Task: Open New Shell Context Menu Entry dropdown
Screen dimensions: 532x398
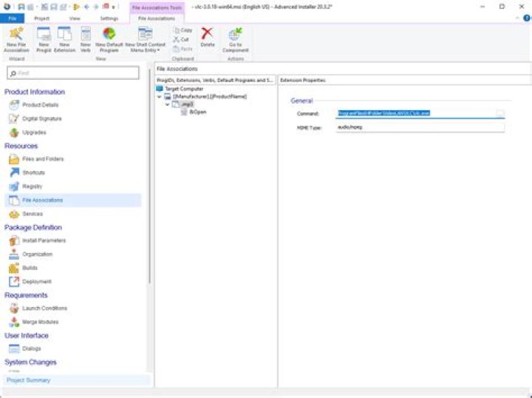Action: pos(146,40)
